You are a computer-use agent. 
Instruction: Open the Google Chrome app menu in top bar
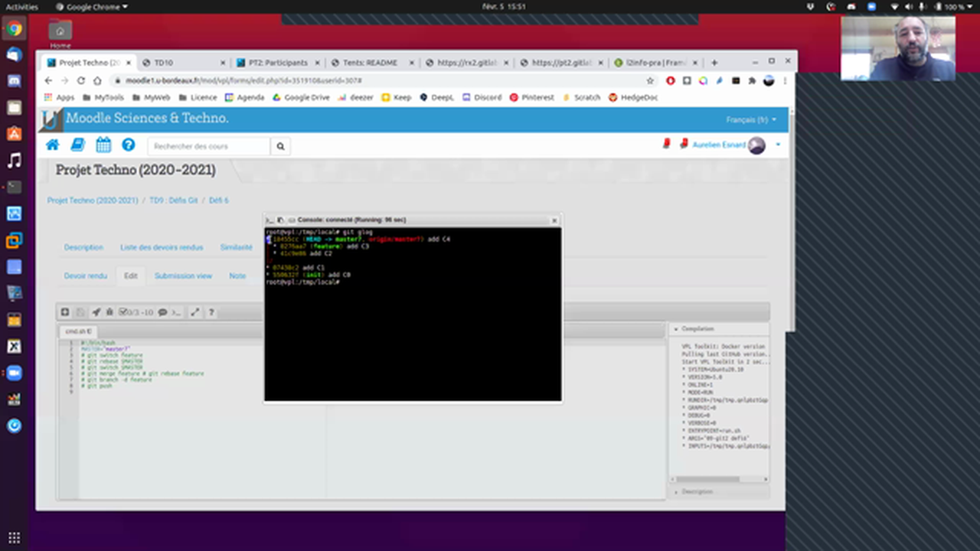[92, 7]
